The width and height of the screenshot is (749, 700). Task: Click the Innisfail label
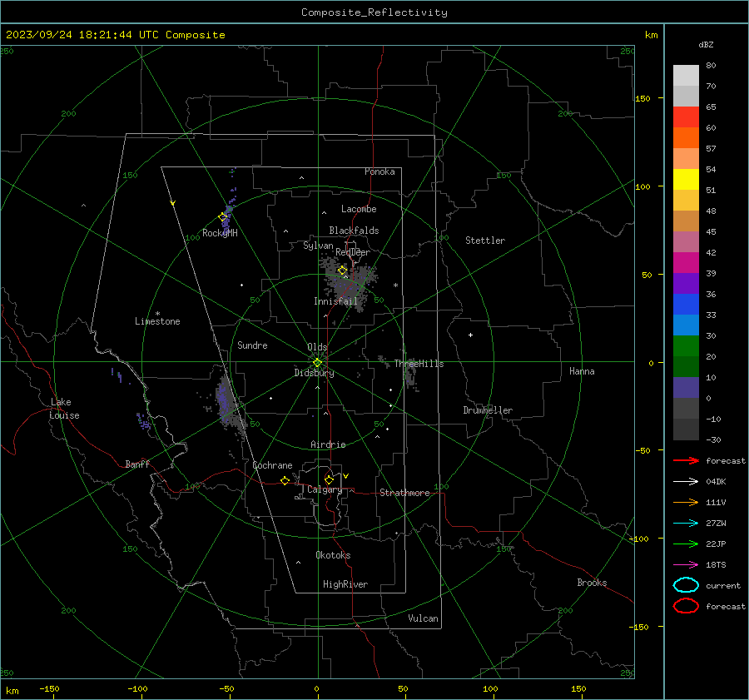[336, 301]
